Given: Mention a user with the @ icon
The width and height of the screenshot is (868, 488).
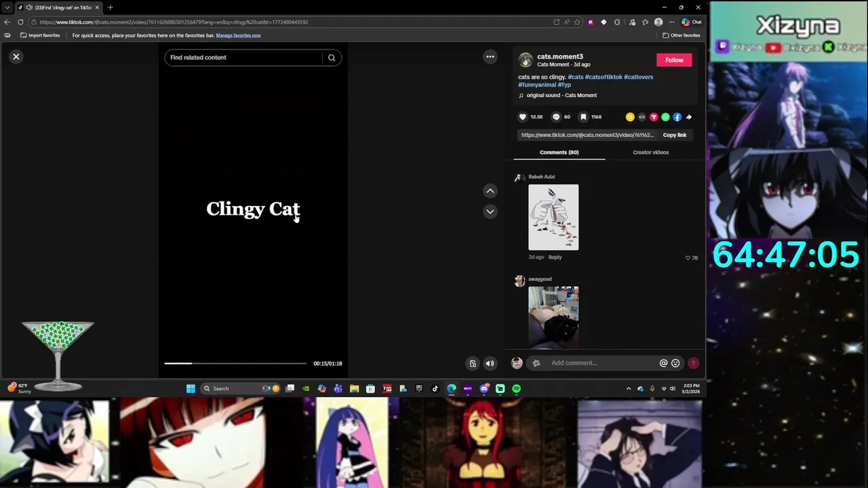Looking at the screenshot, I should click(663, 363).
